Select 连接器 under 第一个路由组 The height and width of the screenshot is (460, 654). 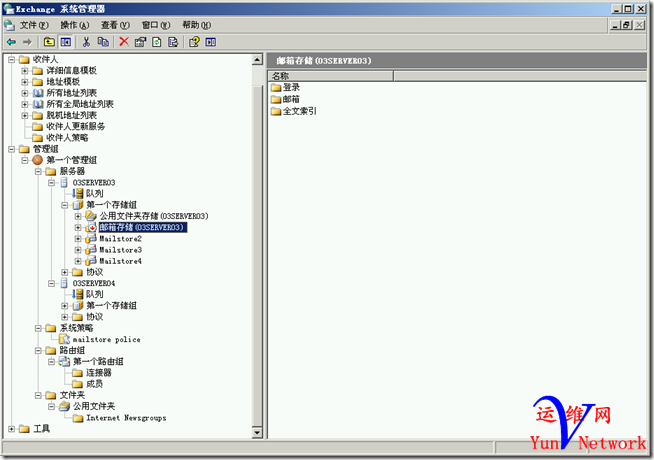[99, 373]
